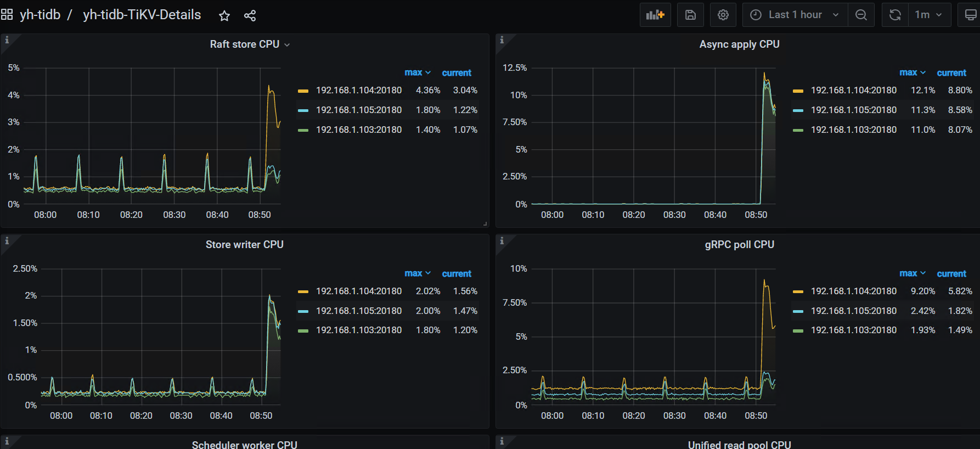Toggle the 192.168.1.105:20180 series in Async apply CPU
The width and height of the screenshot is (980, 449).
(x=854, y=110)
